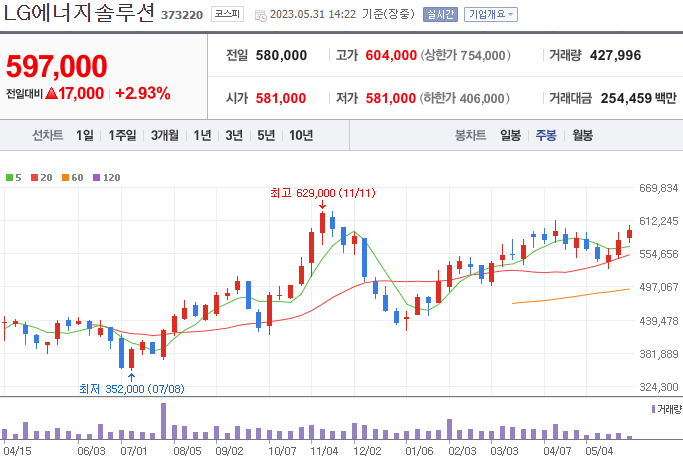The width and height of the screenshot is (683, 458).
Task: Click the 324,300 price axis label
Action: coord(659,387)
